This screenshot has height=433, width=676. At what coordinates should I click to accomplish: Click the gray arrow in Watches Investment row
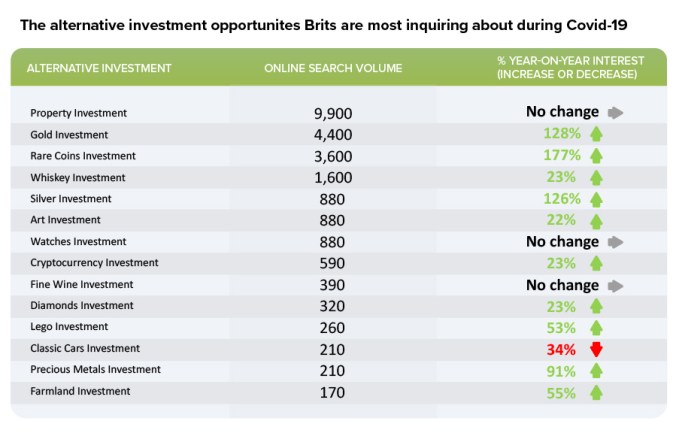(x=615, y=242)
